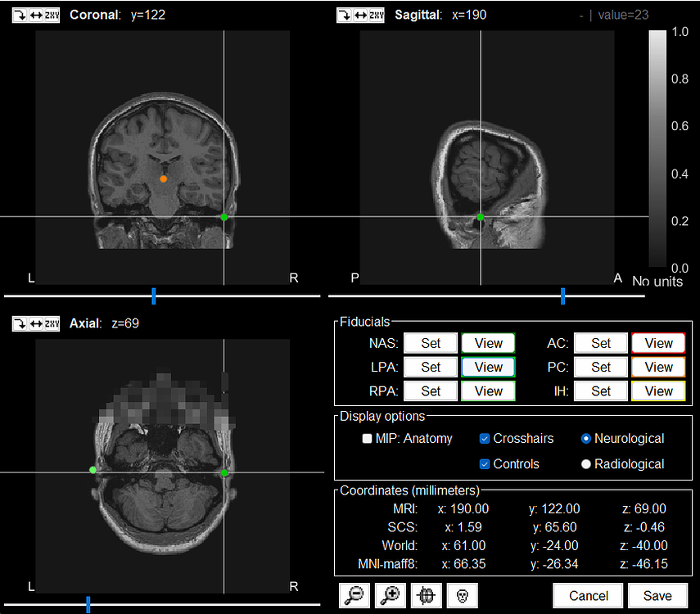Set the NAS fiducial point

(x=431, y=343)
